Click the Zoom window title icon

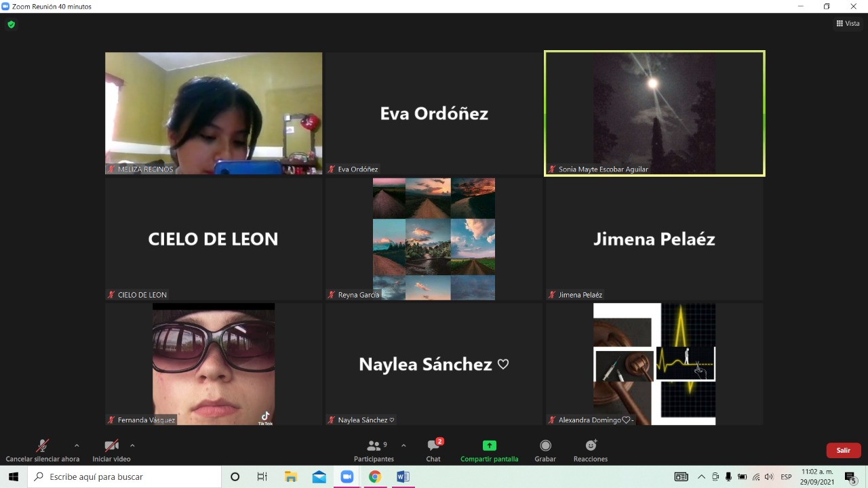pyautogui.click(x=5, y=6)
